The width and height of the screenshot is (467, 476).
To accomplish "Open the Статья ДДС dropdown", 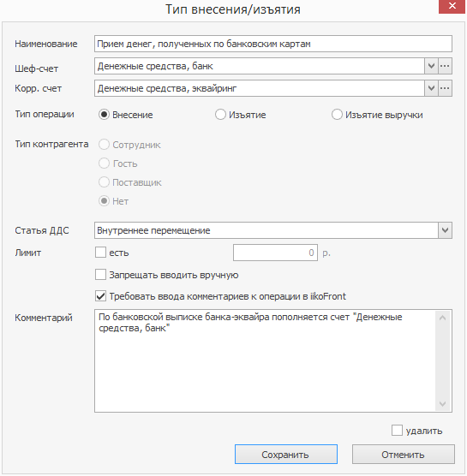I will [x=445, y=230].
